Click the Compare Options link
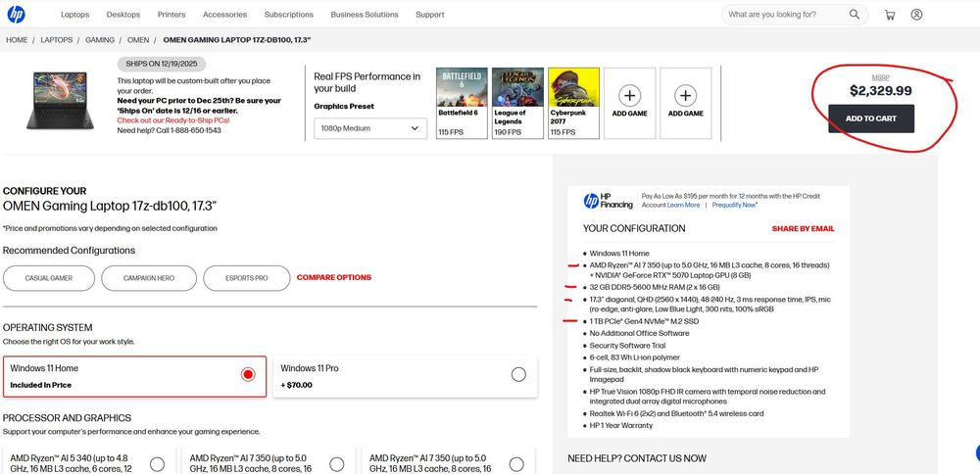Viewport: 980px width, 474px height. coord(334,277)
